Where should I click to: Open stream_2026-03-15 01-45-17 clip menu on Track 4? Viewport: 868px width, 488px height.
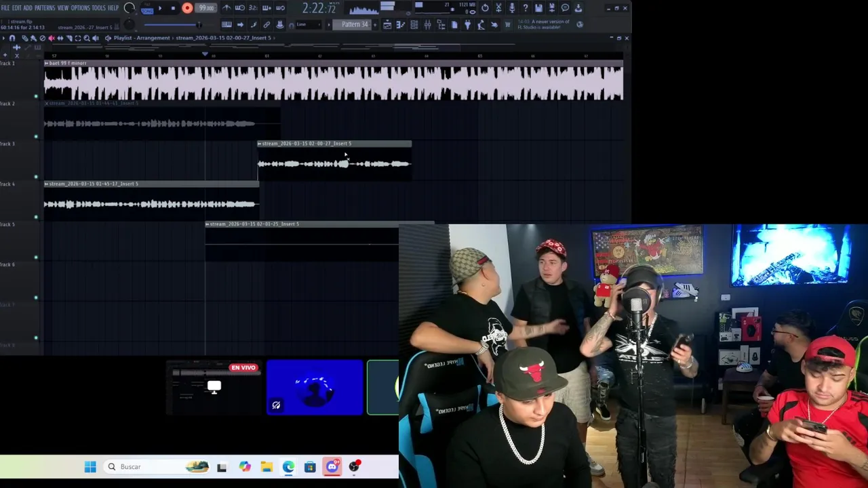tap(47, 184)
